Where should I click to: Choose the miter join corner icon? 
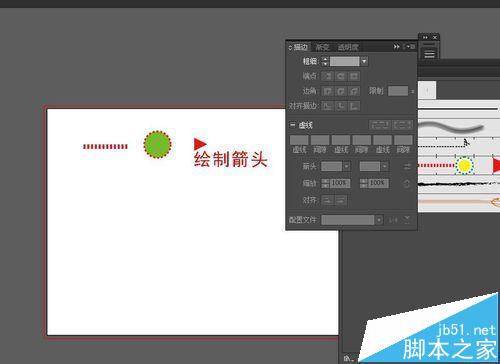point(328,91)
